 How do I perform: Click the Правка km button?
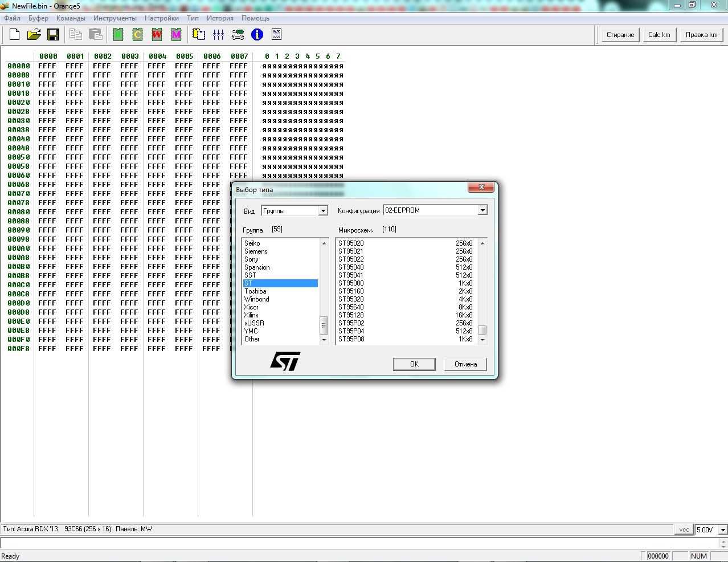[701, 35]
